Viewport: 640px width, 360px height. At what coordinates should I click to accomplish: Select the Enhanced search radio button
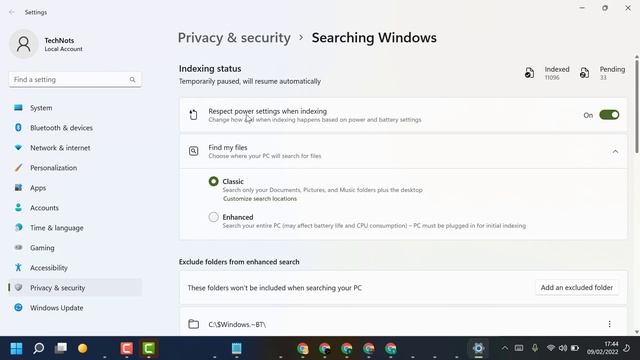point(213,217)
